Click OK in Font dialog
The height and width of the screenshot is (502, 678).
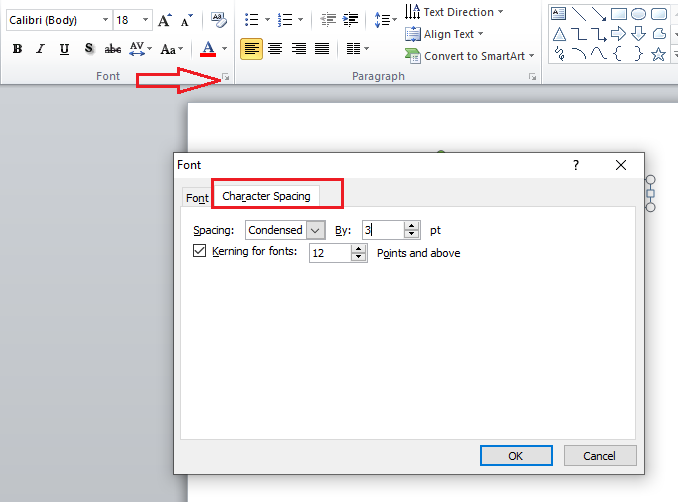(x=516, y=455)
